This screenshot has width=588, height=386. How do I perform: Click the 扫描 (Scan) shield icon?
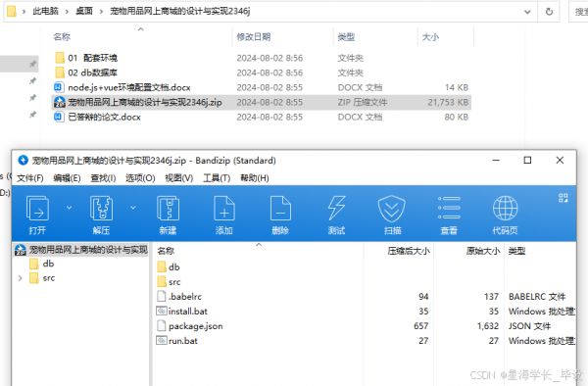point(391,209)
